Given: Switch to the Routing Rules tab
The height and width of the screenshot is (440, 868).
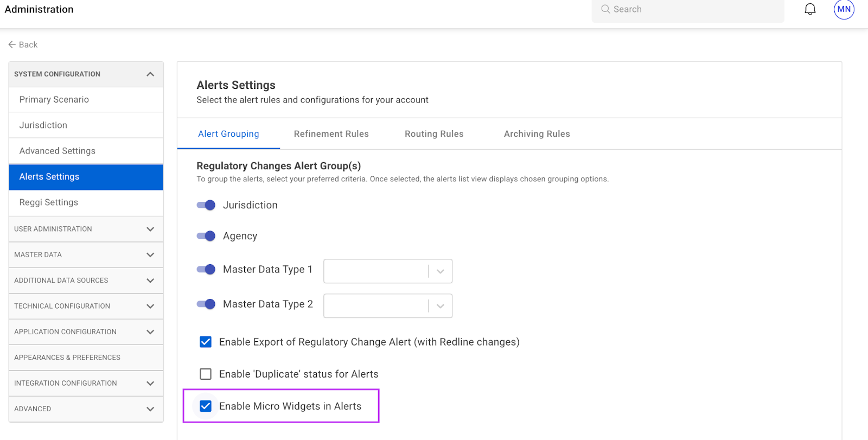Looking at the screenshot, I should click(x=433, y=134).
